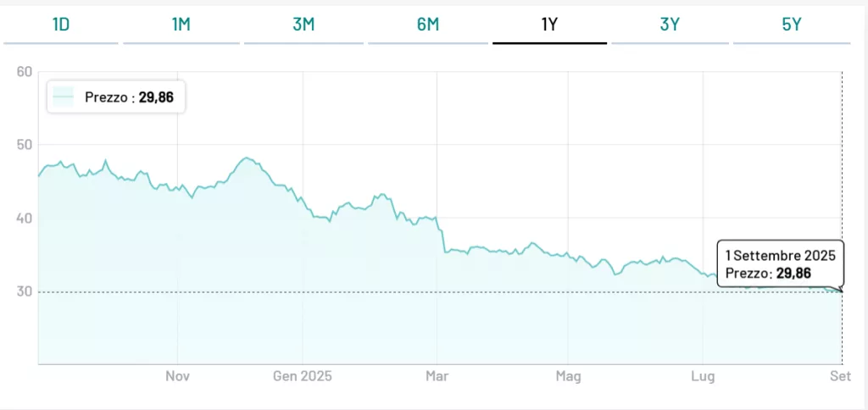Click the 40 y-axis label
The width and height of the screenshot is (868, 410).
pyautogui.click(x=25, y=218)
